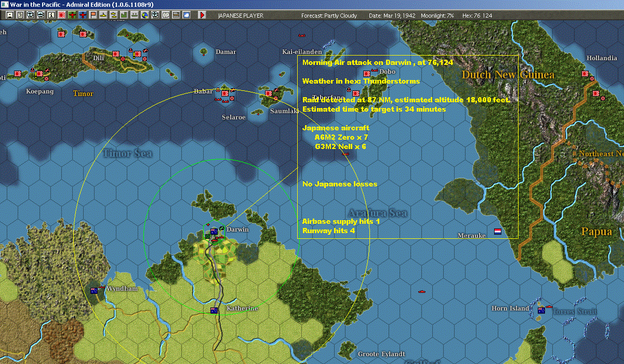
Task: Open the OP toolbar button
Action: coord(165,15)
